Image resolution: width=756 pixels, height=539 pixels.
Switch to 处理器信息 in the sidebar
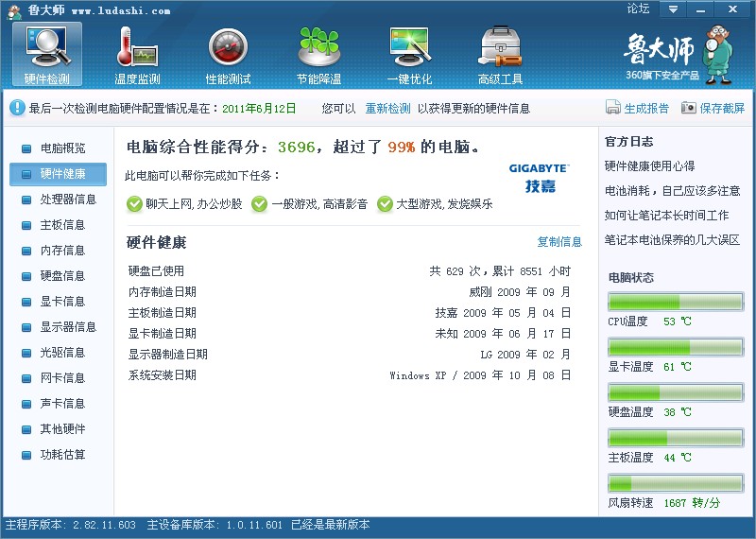(x=68, y=200)
